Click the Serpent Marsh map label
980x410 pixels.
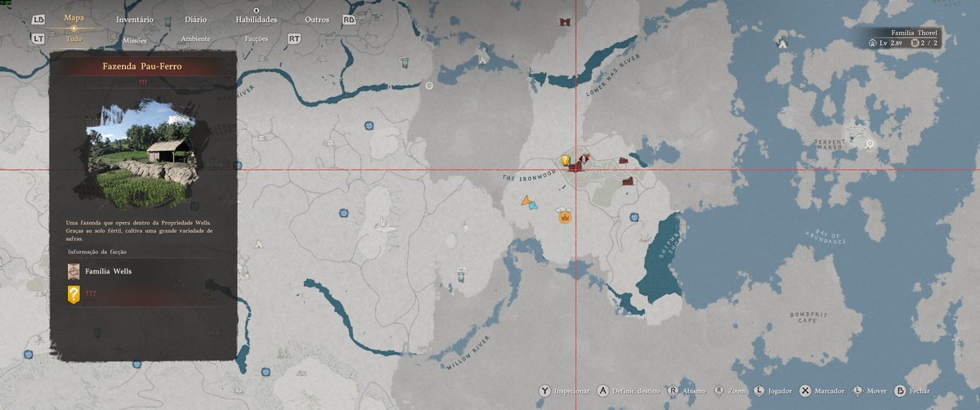(x=830, y=145)
